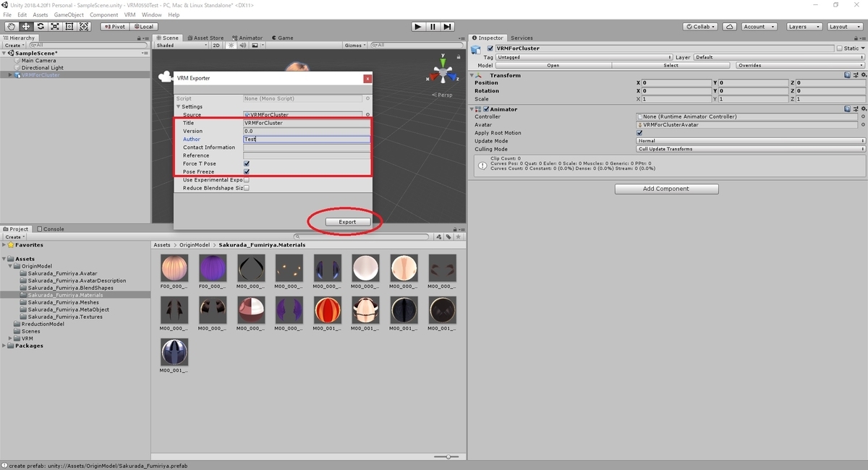Switch to the Animator tab
The width and height of the screenshot is (868, 470).
tap(247, 38)
